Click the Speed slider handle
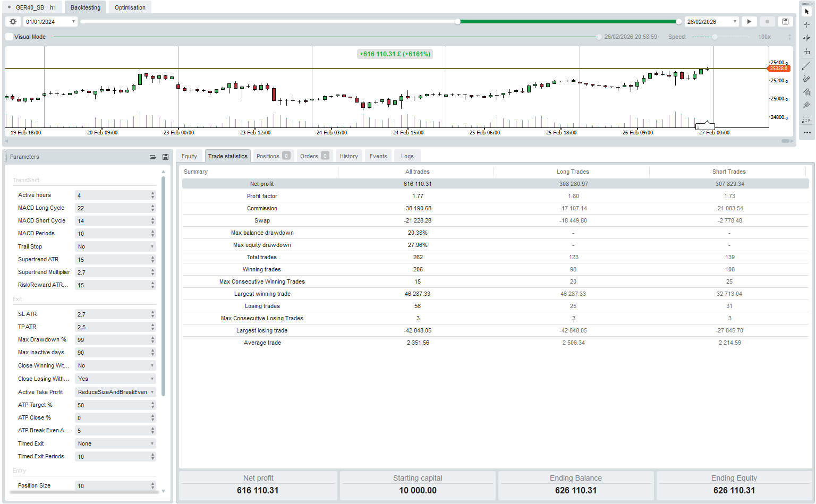Screen dimensions: 816x504 click(715, 37)
